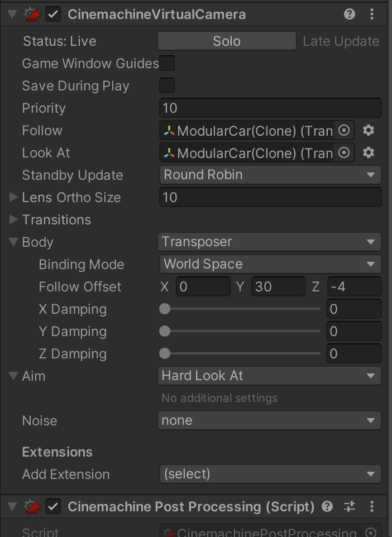Open the Add Extension dropdown
392x537 pixels.
[270, 474]
